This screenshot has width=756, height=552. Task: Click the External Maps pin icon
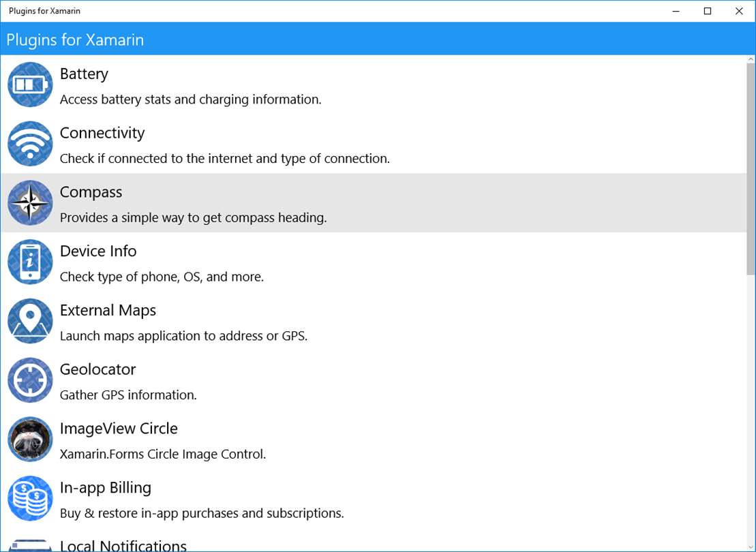(x=30, y=321)
